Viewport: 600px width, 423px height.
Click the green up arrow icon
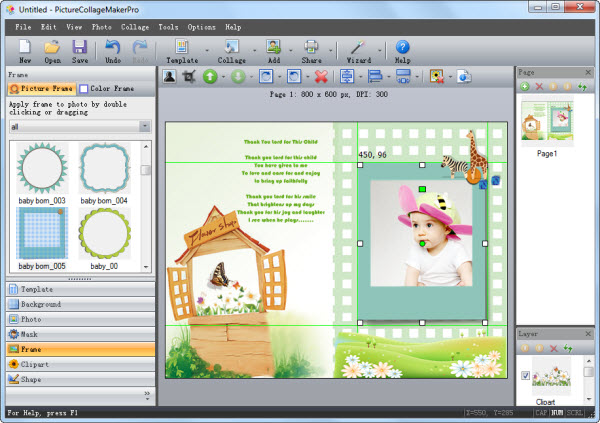point(211,76)
